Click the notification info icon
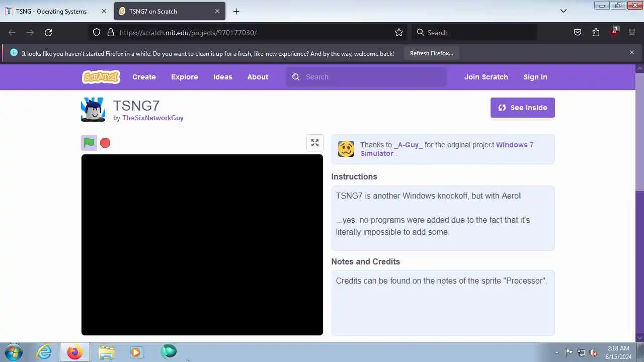The width and height of the screenshot is (644, 362). 14,53
